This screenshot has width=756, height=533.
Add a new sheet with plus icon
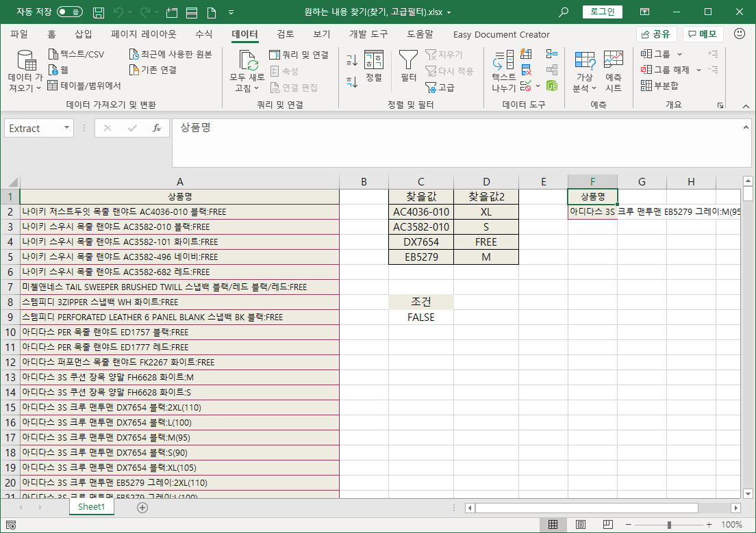(142, 507)
